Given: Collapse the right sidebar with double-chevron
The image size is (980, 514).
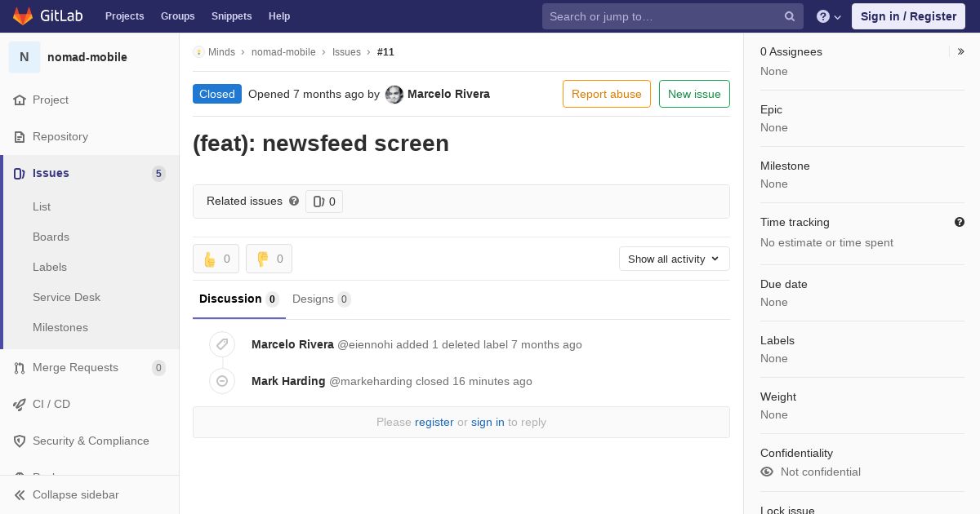Looking at the screenshot, I should coord(961,51).
